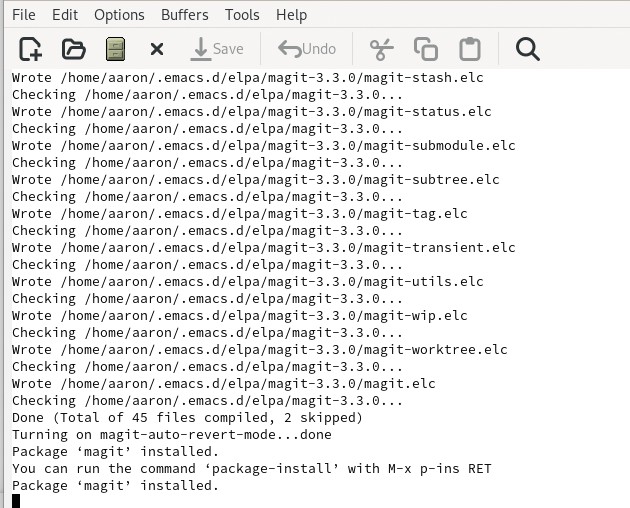
Task: Open the Help menu
Action: 291,15
